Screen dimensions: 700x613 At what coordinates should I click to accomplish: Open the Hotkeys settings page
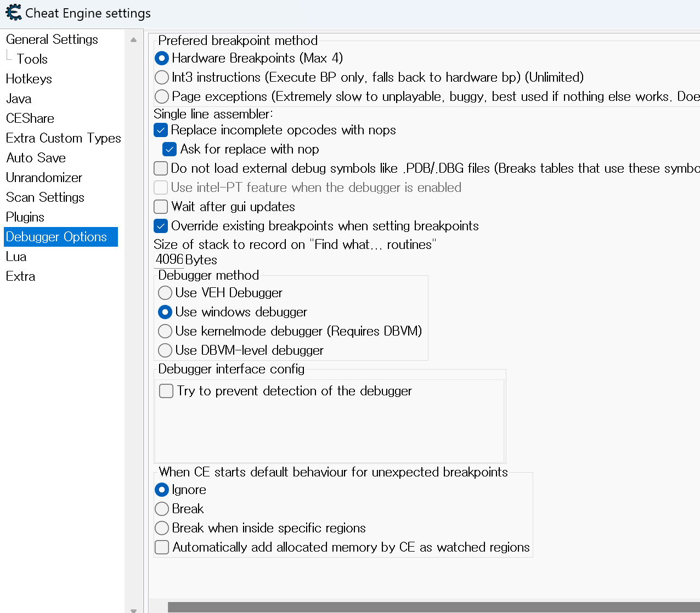pos(29,79)
